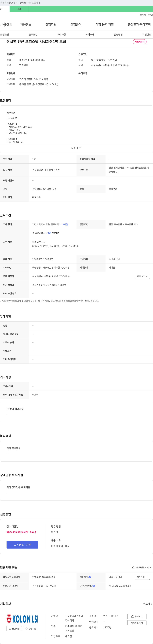Click the contact 정은주(031-463-7469)

tap(44, 586)
